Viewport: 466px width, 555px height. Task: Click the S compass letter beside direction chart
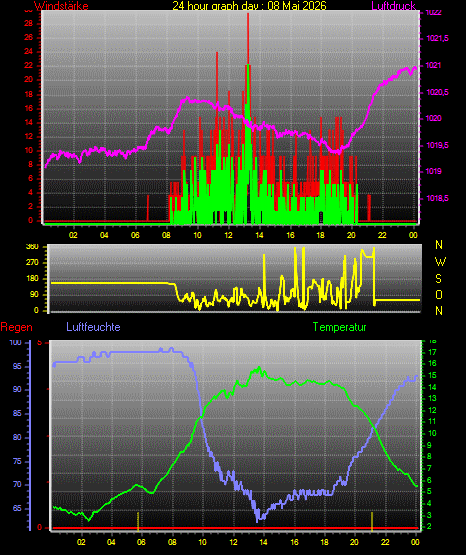[438, 279]
